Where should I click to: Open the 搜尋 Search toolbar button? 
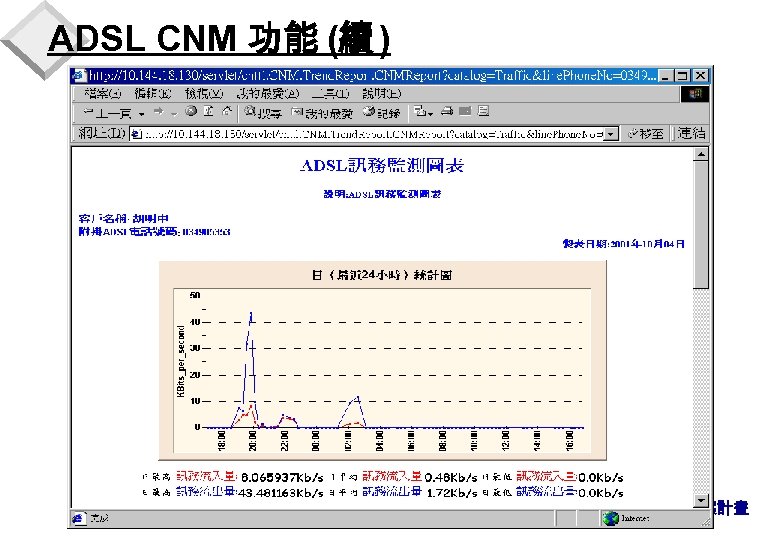pyautogui.click(x=263, y=112)
